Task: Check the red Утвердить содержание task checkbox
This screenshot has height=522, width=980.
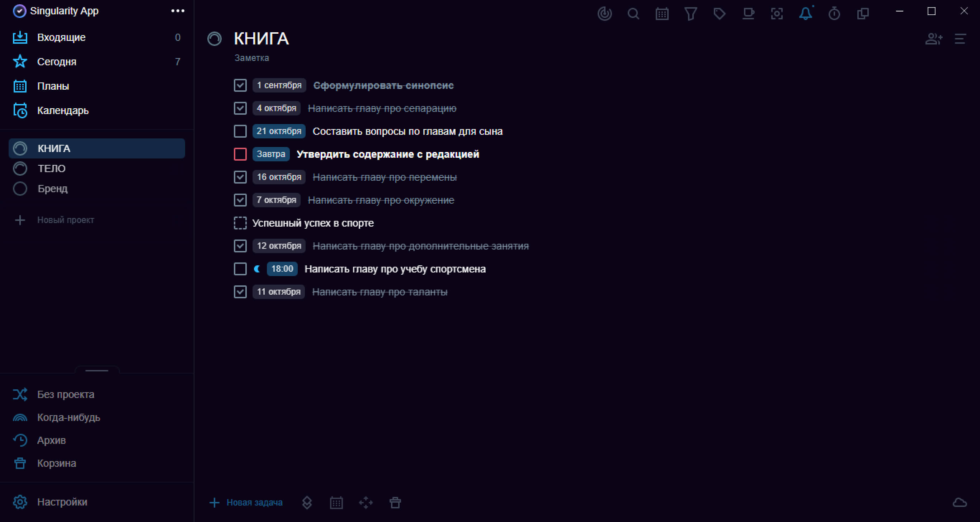Action: tap(240, 154)
